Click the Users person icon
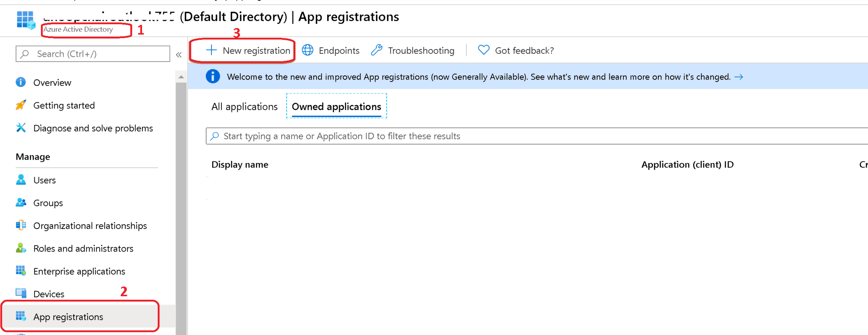The height and width of the screenshot is (335, 868). (x=21, y=180)
